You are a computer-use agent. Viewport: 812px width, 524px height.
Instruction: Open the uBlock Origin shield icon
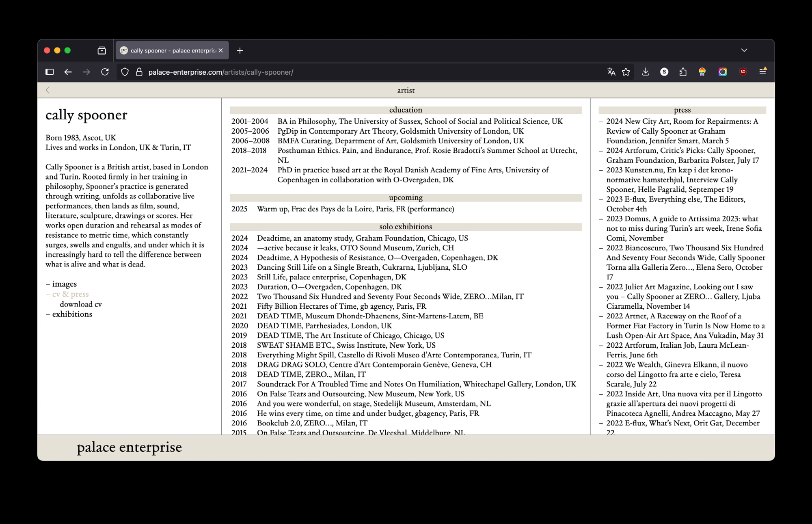[743, 72]
